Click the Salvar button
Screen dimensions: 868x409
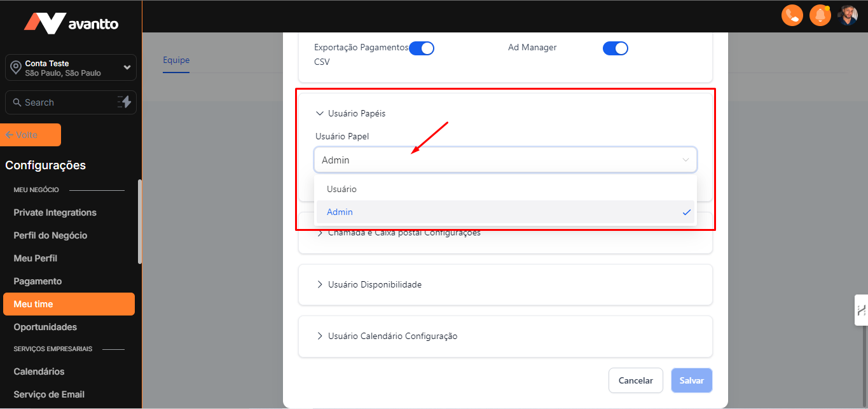tap(691, 380)
